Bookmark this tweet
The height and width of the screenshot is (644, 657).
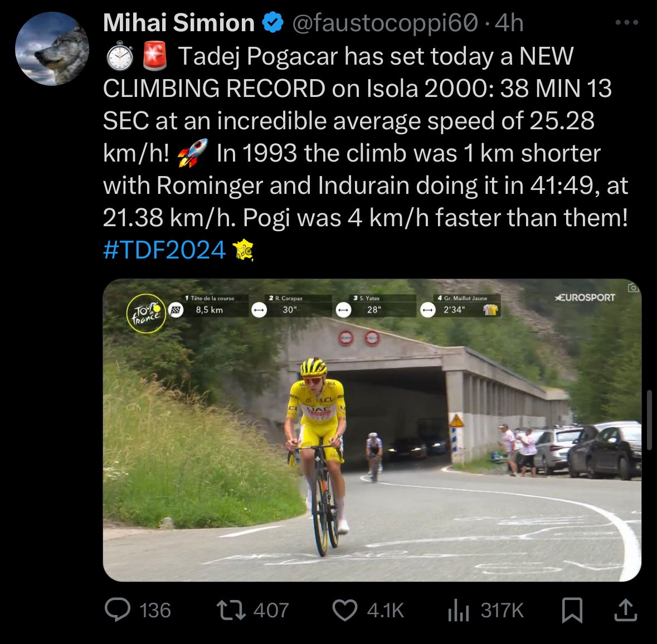point(572,610)
